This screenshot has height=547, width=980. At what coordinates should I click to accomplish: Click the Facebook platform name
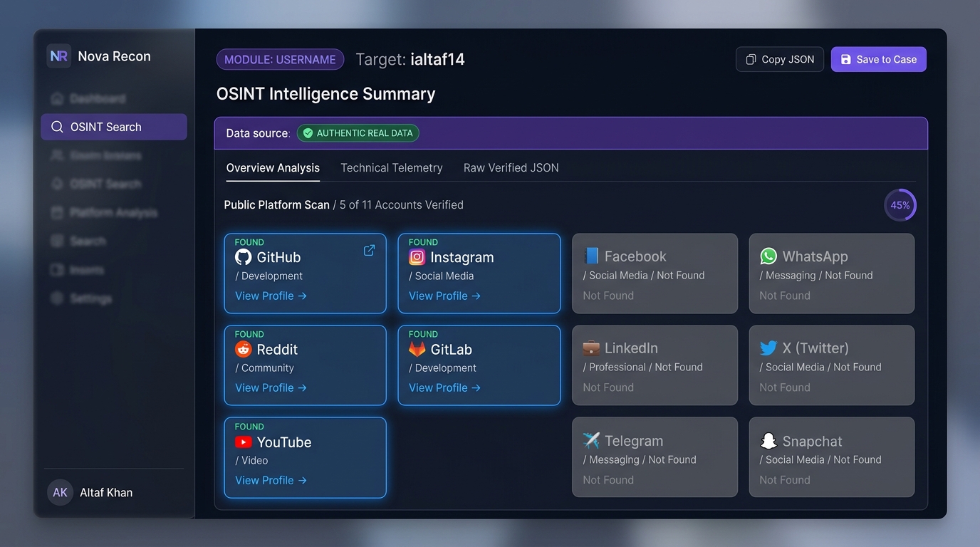pyautogui.click(x=635, y=256)
